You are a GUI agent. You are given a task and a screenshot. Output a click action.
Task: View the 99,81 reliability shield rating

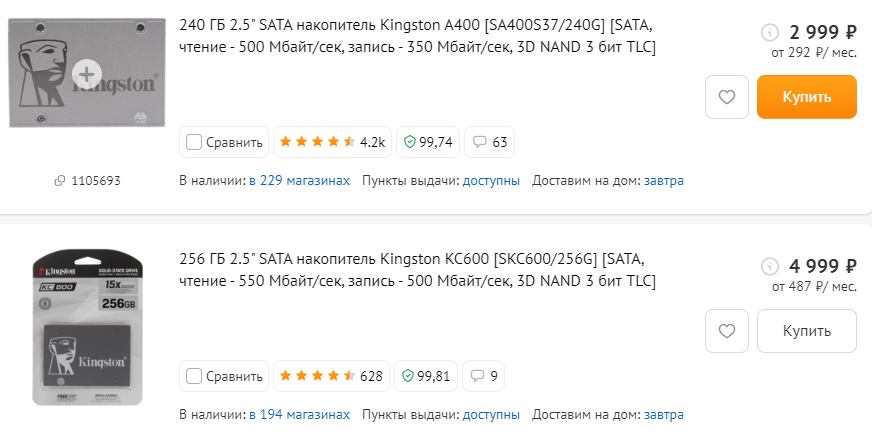[426, 376]
